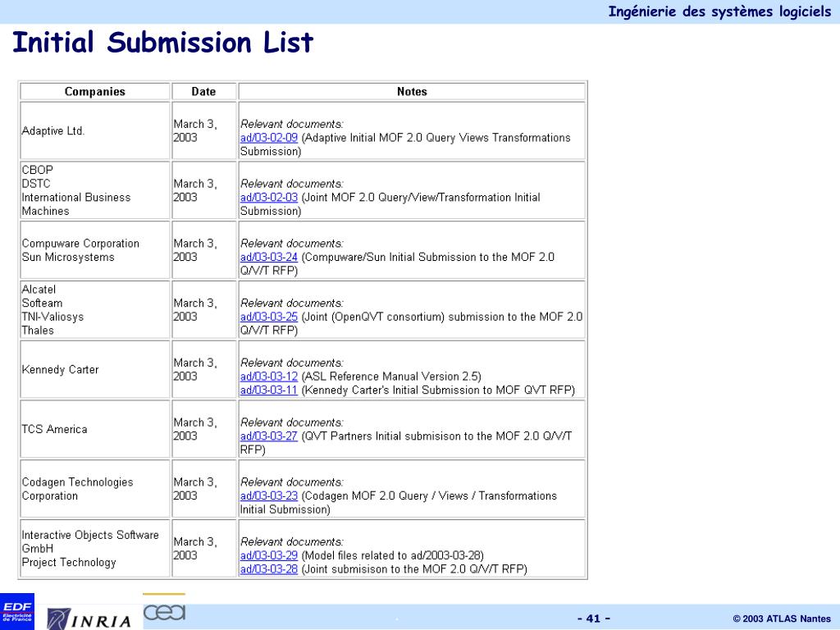Click the INRIA logo
The width and height of the screenshot is (840, 630).
pos(89,619)
